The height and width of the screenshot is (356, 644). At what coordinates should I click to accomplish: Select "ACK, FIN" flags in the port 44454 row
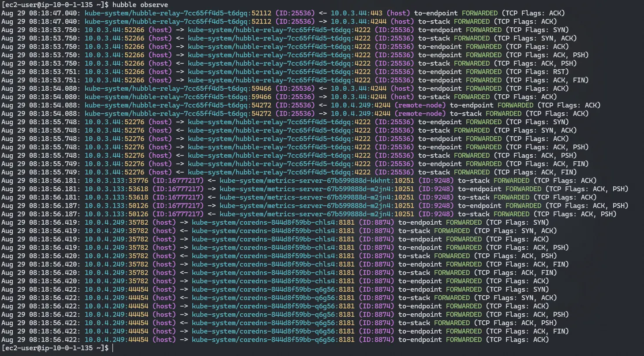point(548,331)
